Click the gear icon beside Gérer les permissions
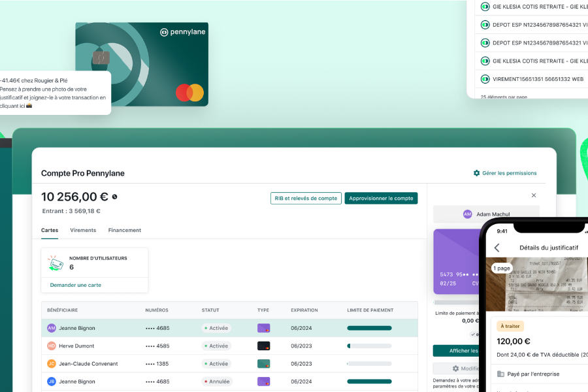The image size is (588, 392). click(x=477, y=173)
